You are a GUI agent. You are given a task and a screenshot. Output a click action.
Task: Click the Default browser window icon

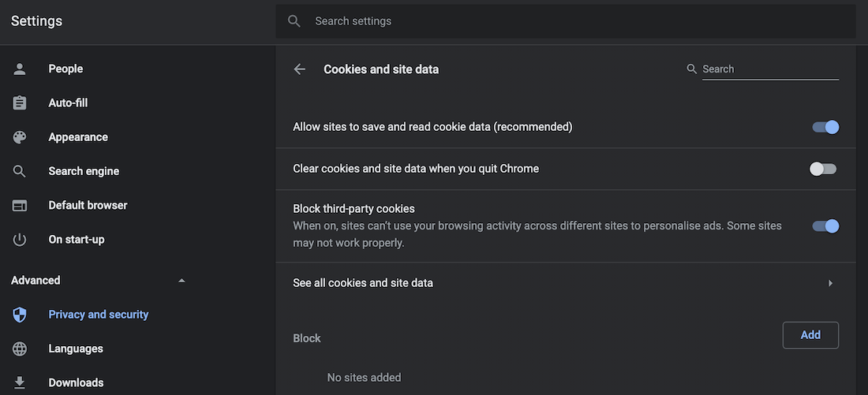click(x=20, y=206)
